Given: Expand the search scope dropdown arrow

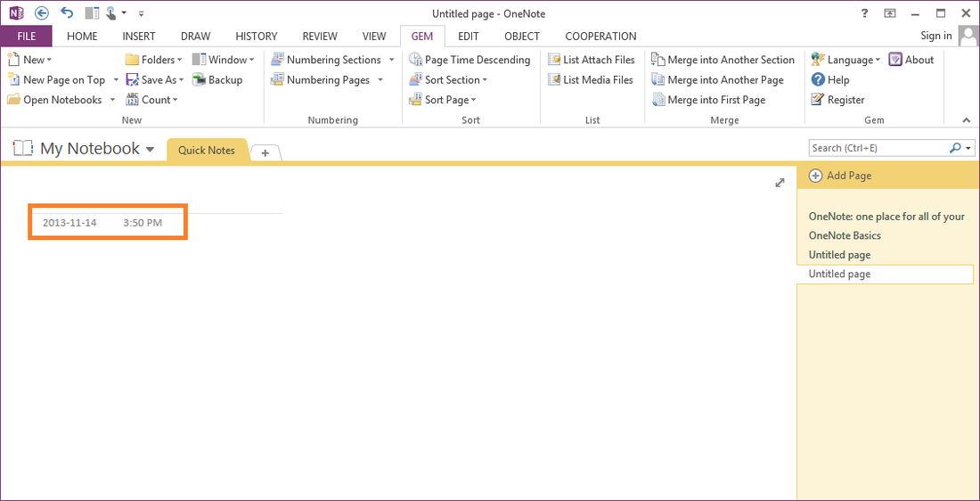Looking at the screenshot, I should (x=968, y=149).
